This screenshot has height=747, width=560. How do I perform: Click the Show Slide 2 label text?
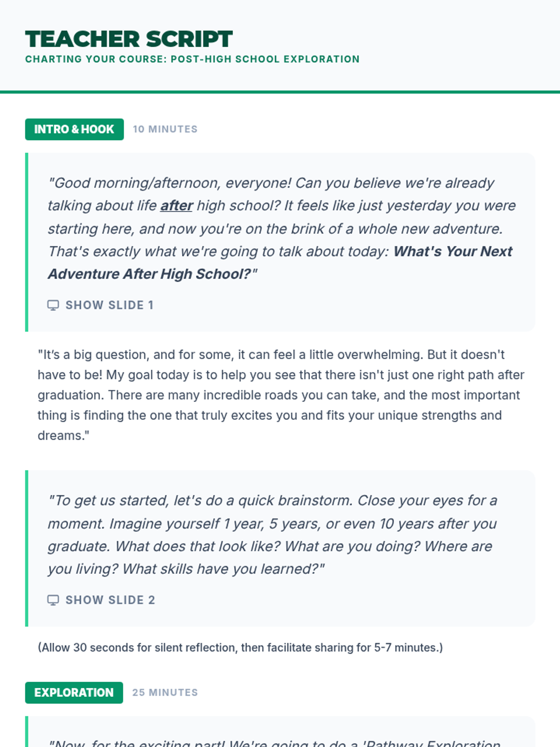point(110,600)
